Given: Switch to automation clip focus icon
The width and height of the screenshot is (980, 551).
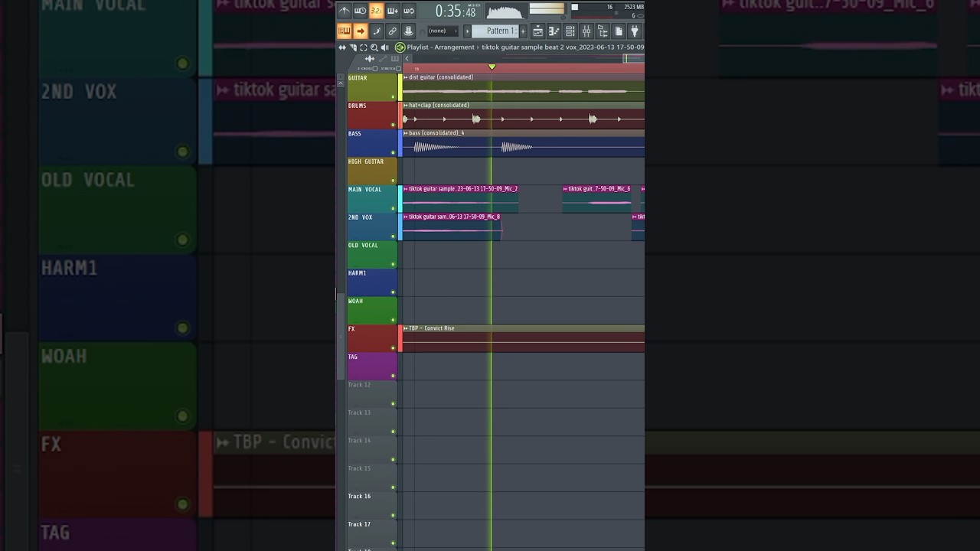Looking at the screenshot, I should tap(383, 58).
